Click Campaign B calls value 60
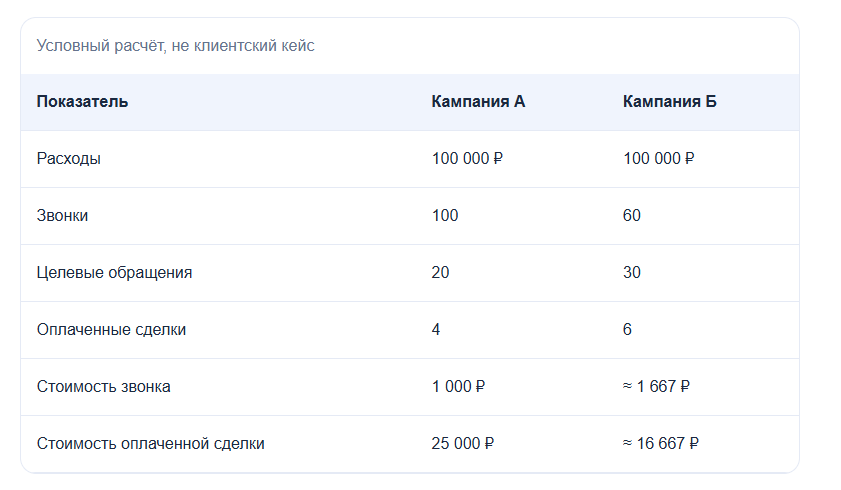This screenshot has width=841, height=490. tap(632, 216)
